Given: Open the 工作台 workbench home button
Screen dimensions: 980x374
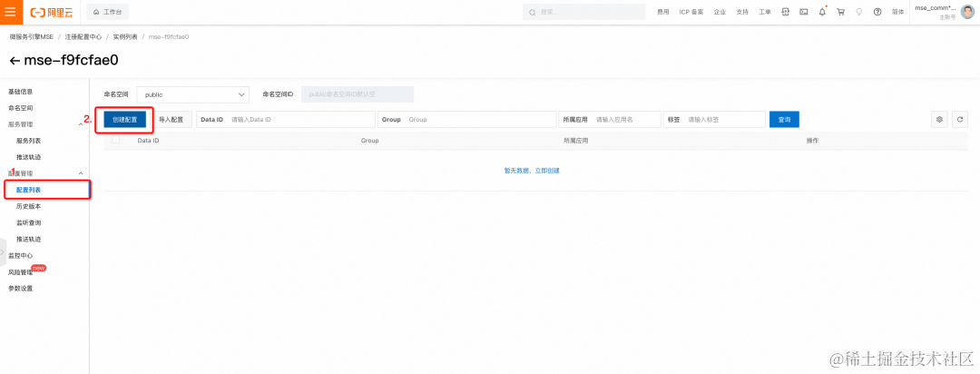Looking at the screenshot, I should click(108, 12).
